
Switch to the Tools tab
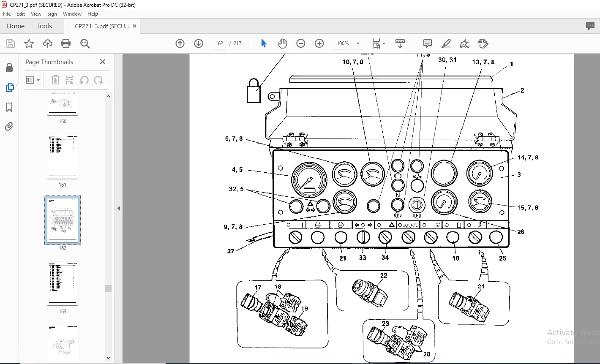(x=44, y=26)
